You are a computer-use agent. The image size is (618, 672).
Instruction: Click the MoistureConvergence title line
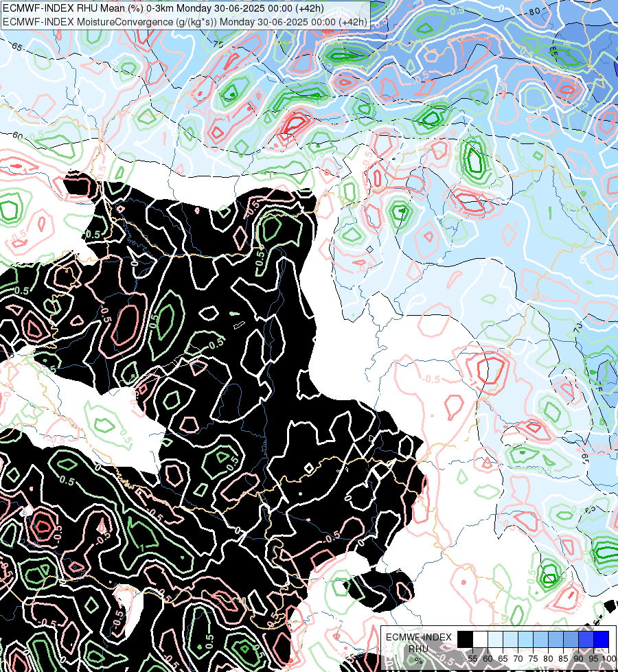[185, 22]
